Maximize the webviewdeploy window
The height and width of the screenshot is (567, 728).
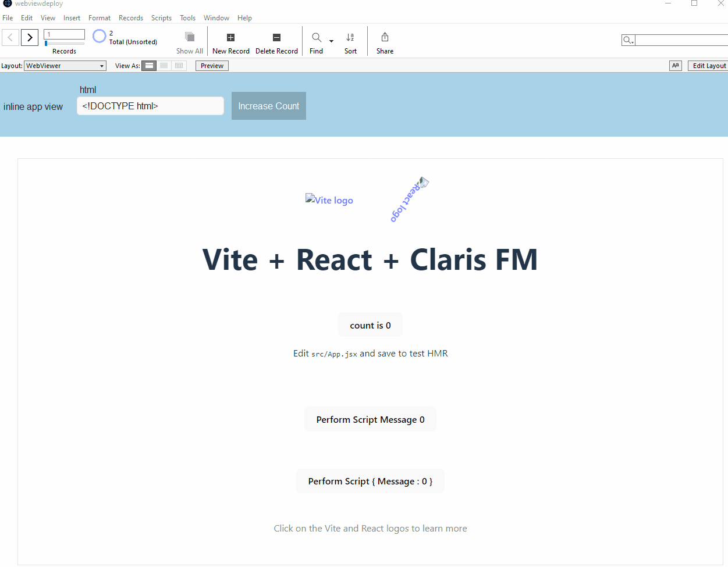694,3
